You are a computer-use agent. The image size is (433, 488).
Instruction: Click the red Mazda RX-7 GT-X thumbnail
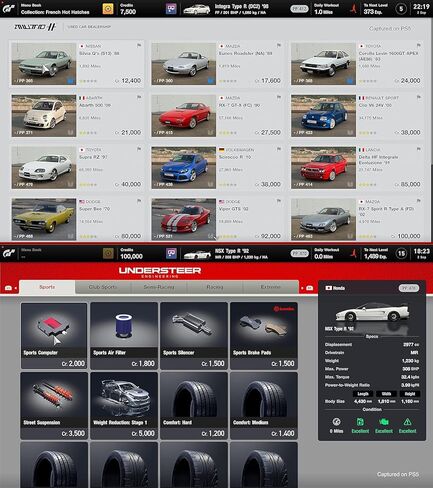point(184,116)
